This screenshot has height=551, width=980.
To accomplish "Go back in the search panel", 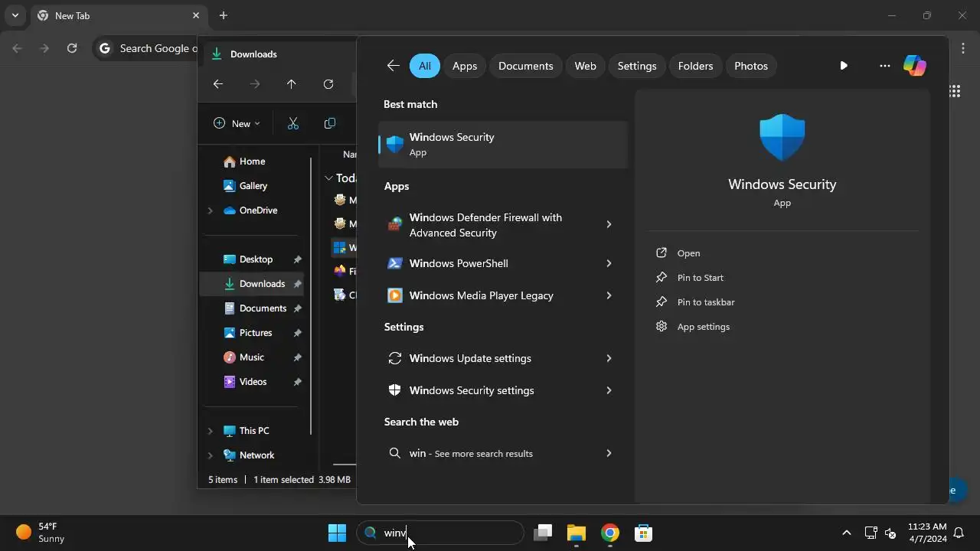I will coord(393,66).
